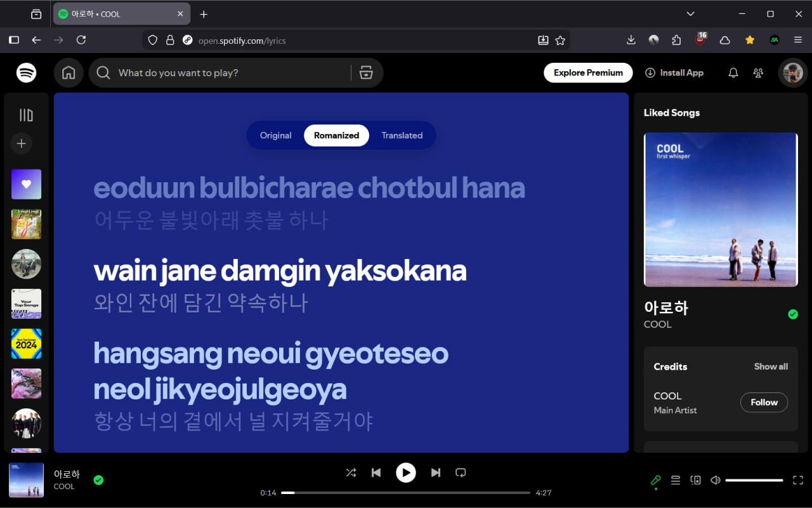Show all credits

click(771, 366)
